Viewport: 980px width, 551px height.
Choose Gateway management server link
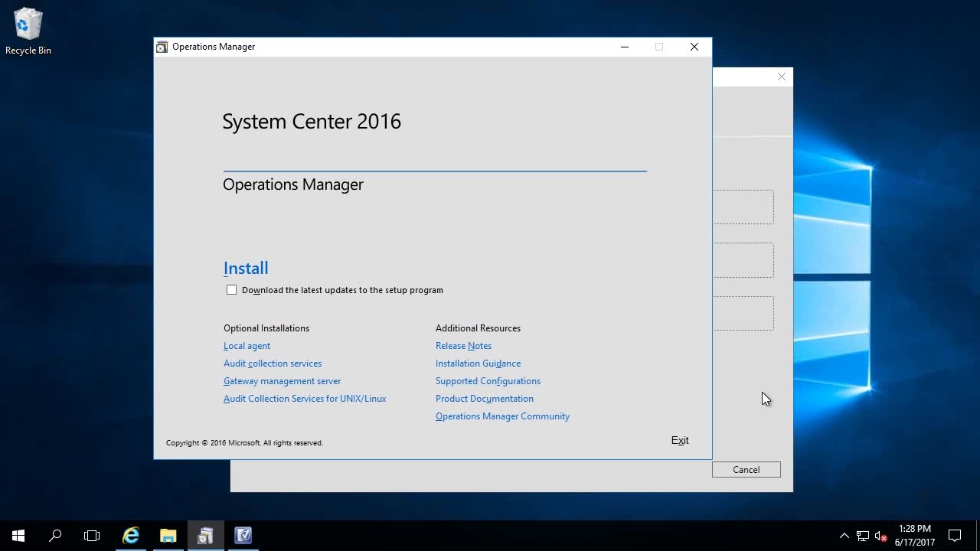point(282,381)
